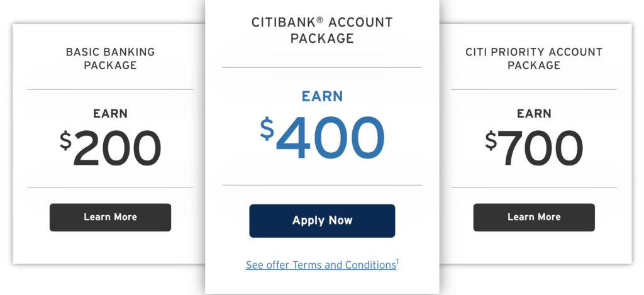Click Learn More under Basic Banking Package
Viewport: 644px width, 295px height.
click(x=110, y=218)
